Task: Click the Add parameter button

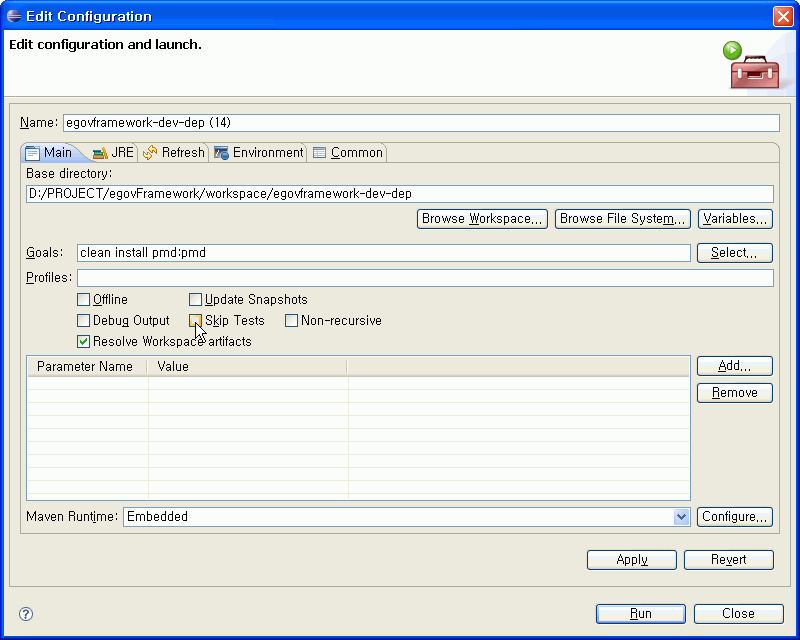Action: 734,367
